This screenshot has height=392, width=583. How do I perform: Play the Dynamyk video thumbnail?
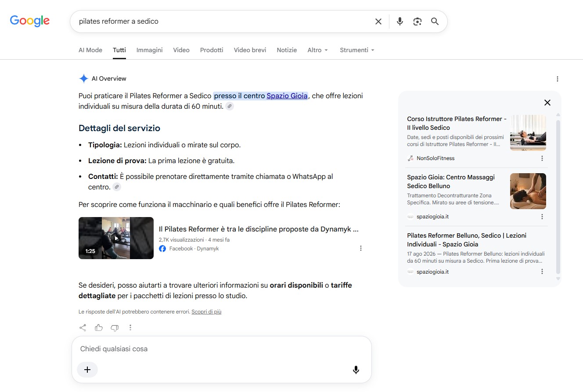116,238
